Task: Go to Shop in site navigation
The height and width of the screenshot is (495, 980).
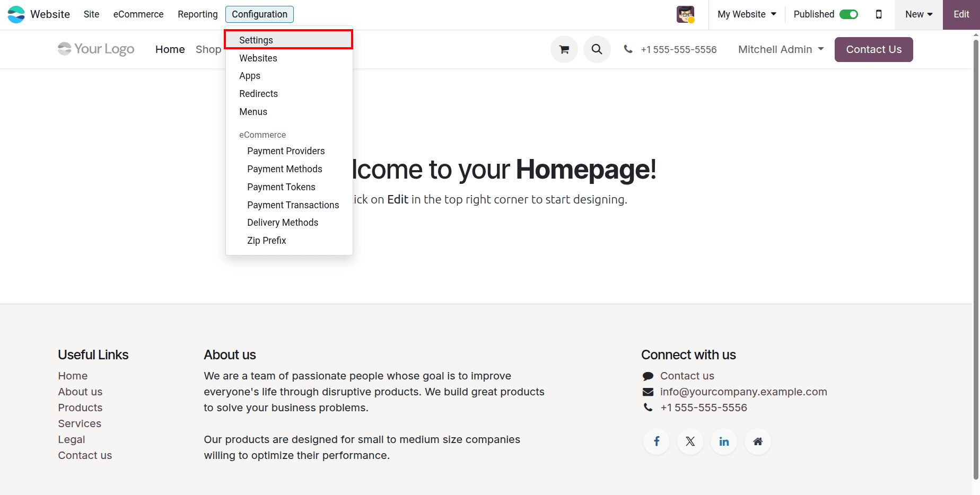Action: pos(208,49)
